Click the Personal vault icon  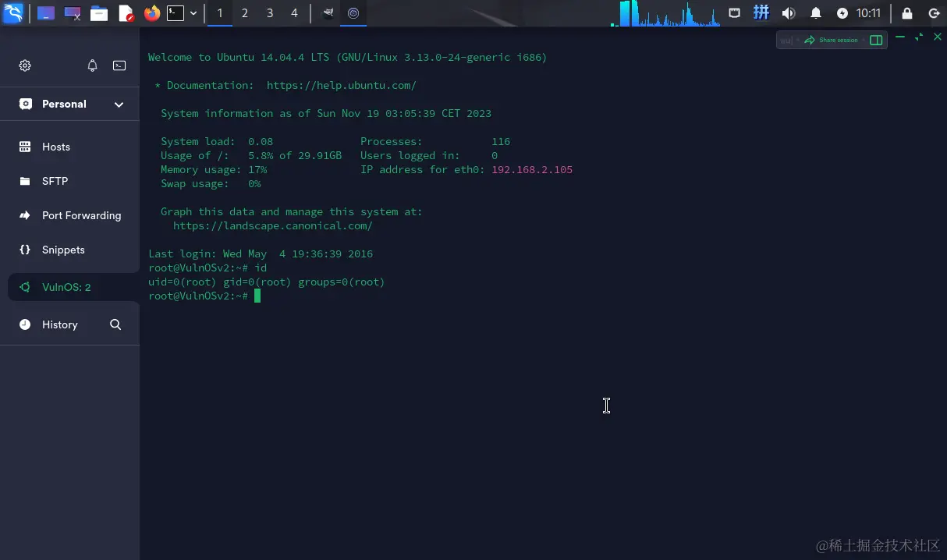26,104
